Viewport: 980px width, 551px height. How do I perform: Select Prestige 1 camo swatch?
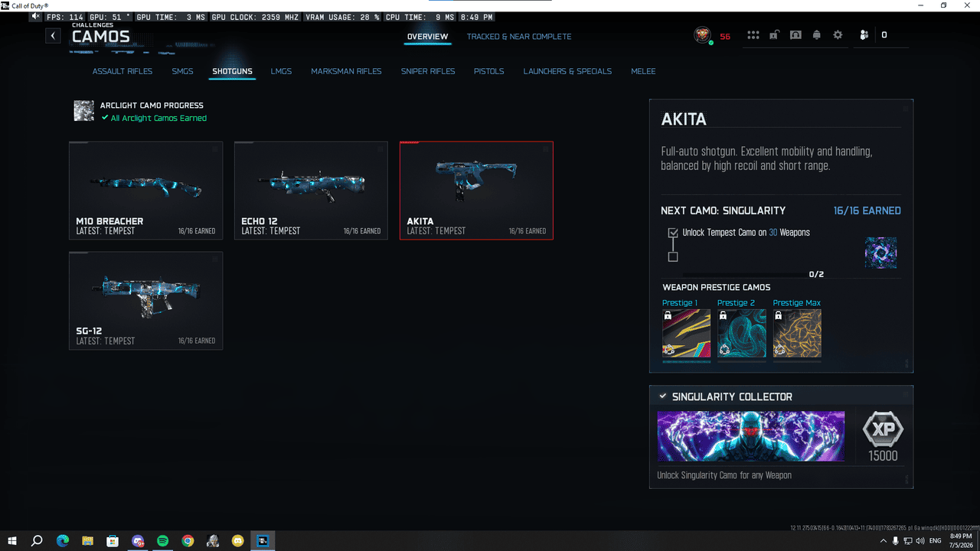click(686, 333)
